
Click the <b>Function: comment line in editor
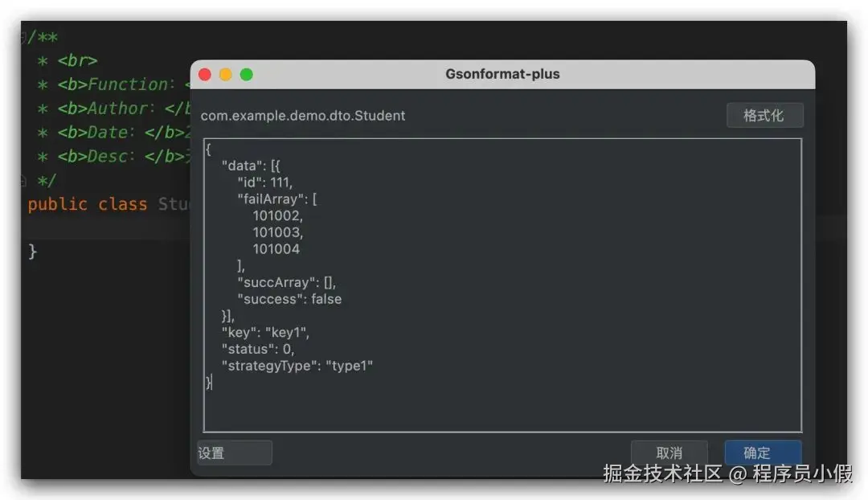tap(113, 84)
